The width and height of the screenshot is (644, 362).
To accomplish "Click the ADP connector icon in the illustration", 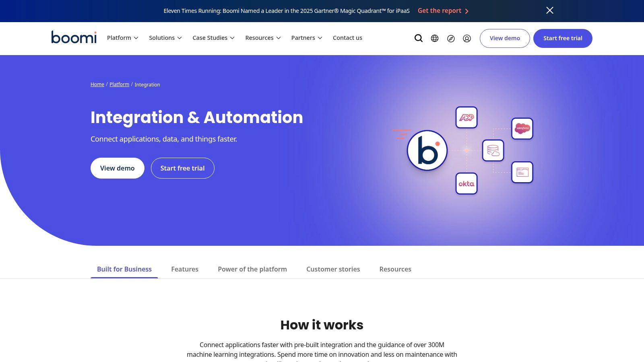I will pyautogui.click(x=466, y=117).
